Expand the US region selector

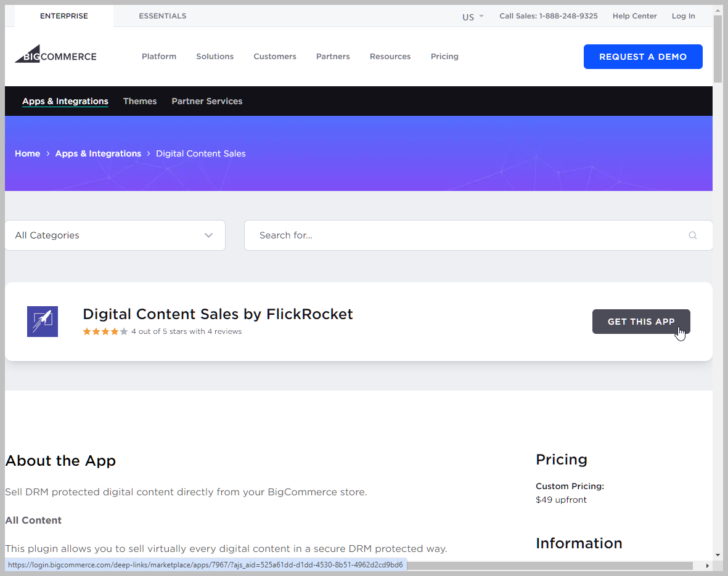click(473, 17)
